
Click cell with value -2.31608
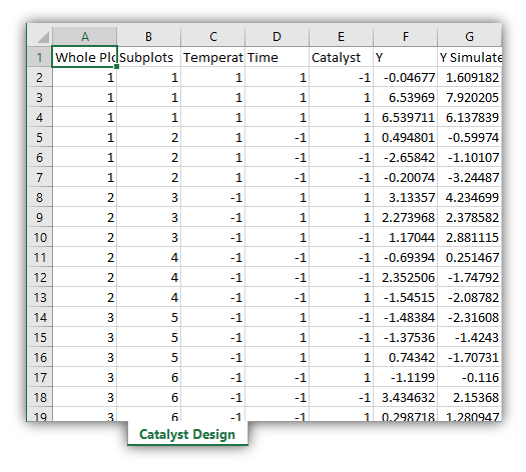[470, 318]
